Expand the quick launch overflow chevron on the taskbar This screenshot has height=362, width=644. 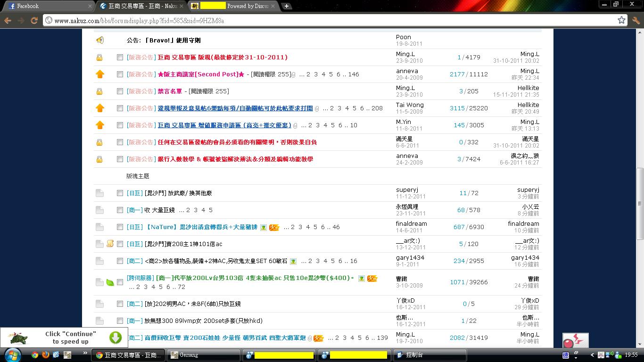pos(85,353)
